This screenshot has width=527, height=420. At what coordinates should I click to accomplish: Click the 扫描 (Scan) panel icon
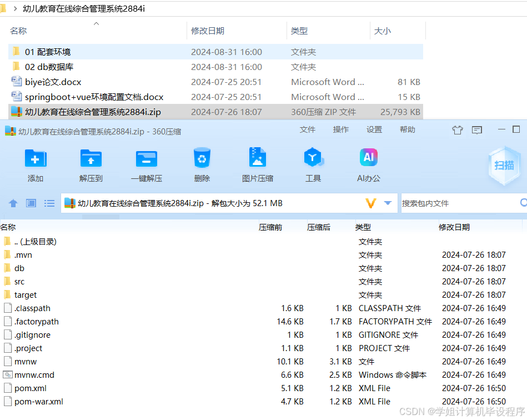(x=504, y=166)
